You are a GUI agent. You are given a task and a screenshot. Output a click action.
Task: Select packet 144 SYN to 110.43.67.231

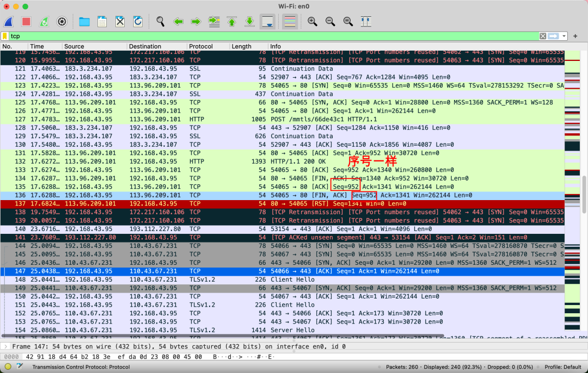click(283, 246)
